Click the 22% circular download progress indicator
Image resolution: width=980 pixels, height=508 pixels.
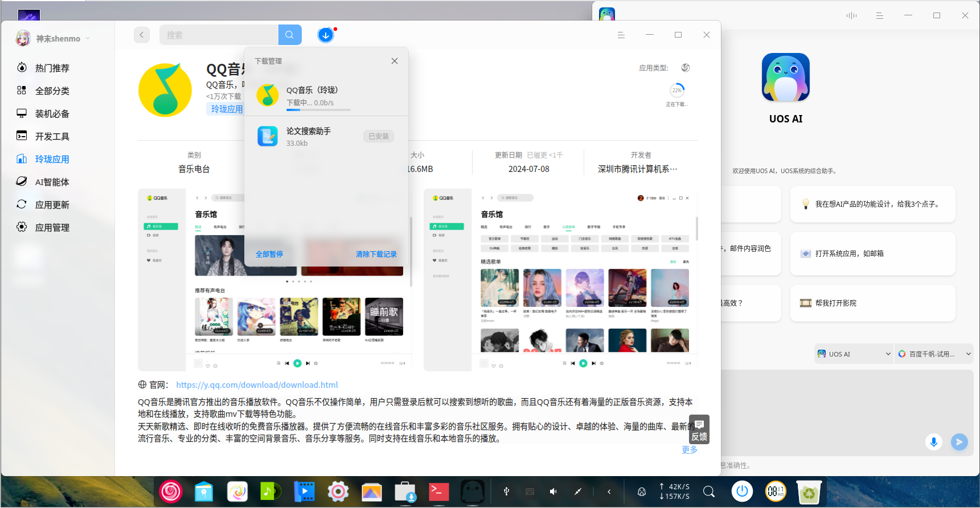coord(676,90)
